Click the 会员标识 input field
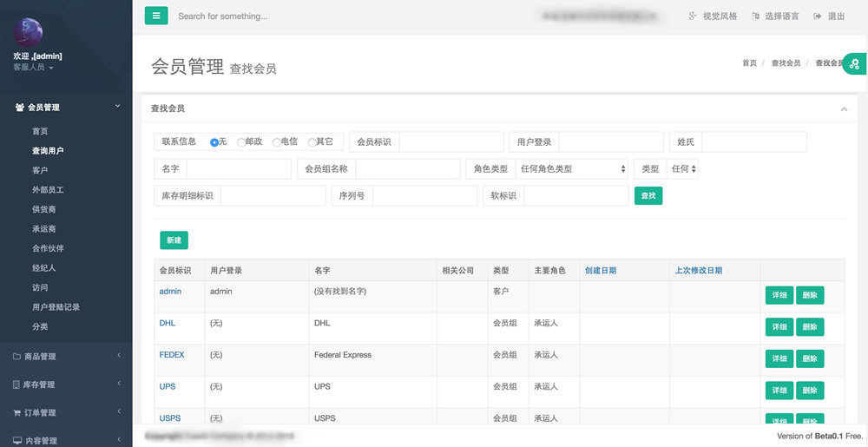This screenshot has height=447, width=868. click(451, 142)
